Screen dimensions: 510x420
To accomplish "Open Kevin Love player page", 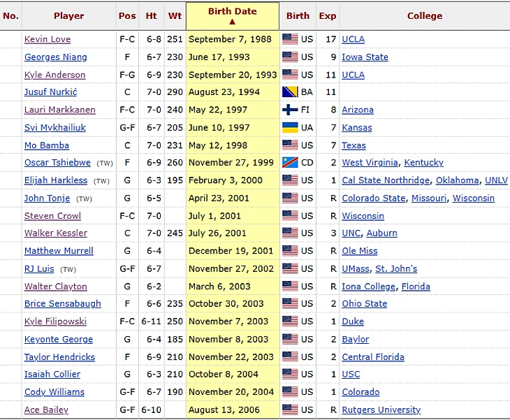I will (x=48, y=39).
